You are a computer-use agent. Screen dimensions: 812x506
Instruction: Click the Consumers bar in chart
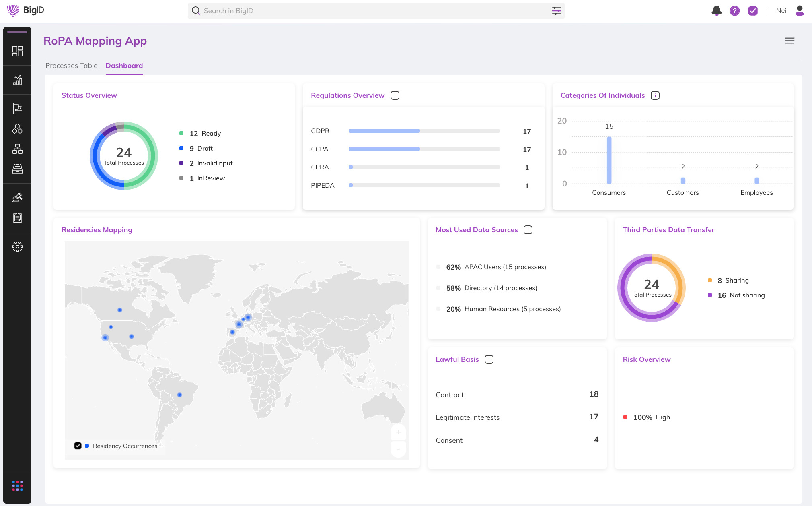pos(609,160)
